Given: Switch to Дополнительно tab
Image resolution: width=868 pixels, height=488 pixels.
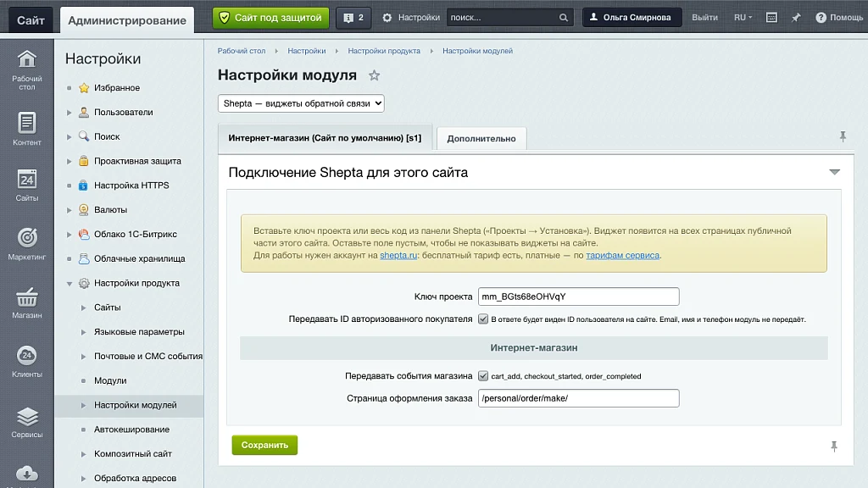Looking at the screenshot, I should click(x=481, y=138).
